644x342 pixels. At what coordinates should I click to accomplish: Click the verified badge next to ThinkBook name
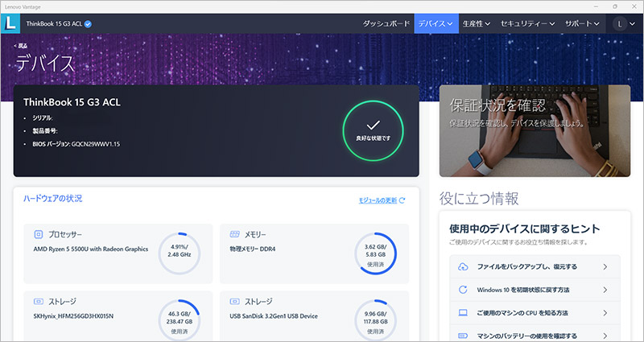click(x=88, y=24)
